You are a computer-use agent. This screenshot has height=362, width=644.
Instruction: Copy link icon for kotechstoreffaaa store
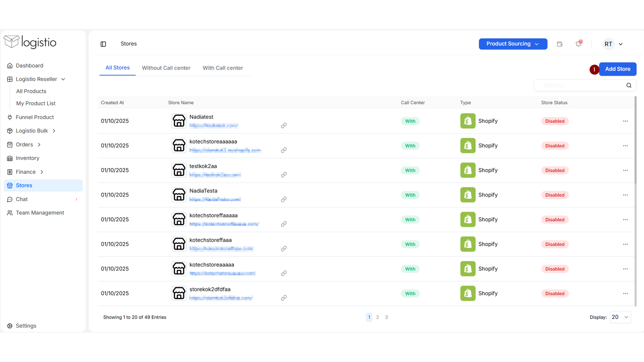tap(284, 249)
